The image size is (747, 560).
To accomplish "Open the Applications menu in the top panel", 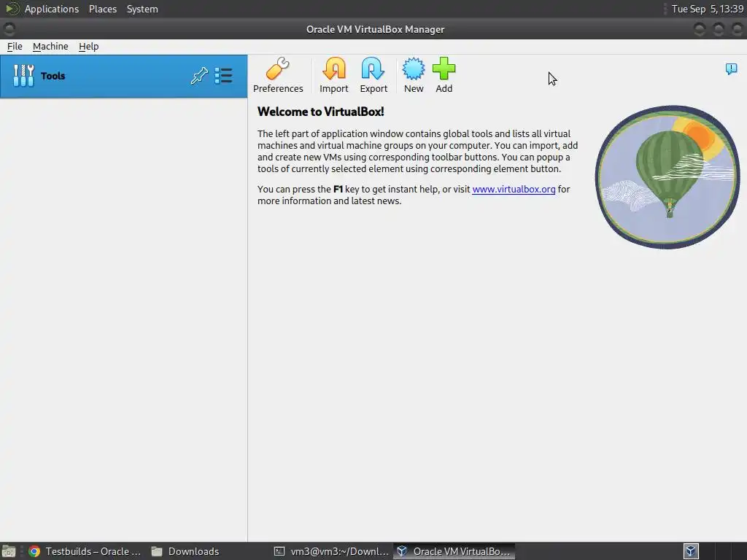I will tap(52, 9).
